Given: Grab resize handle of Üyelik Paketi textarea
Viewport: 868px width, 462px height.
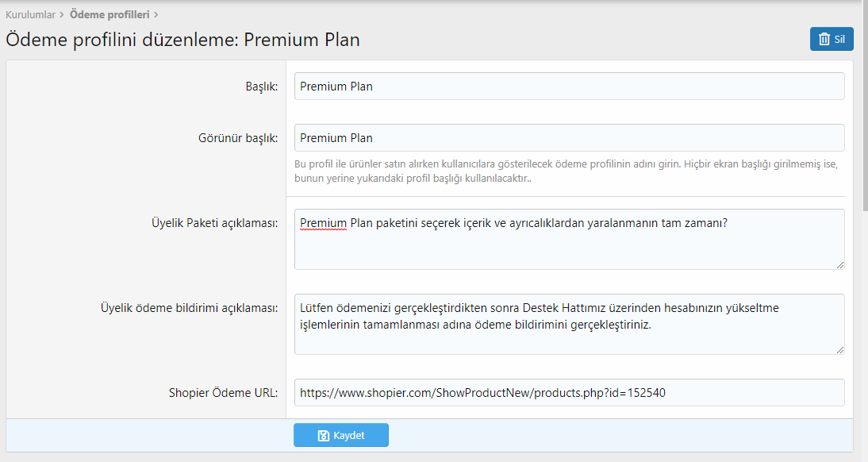Looking at the screenshot, I should point(839,265).
